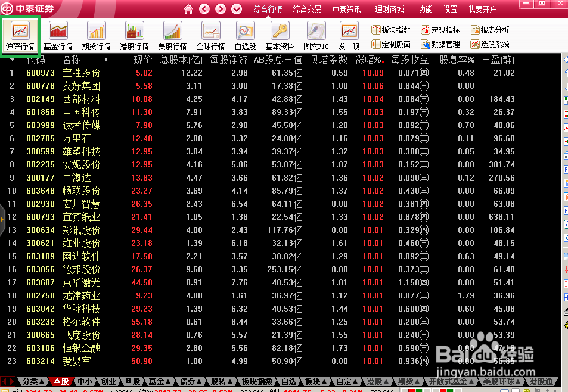Expand the 期货 bottom tab menu
This screenshot has width=568, height=392.
coord(409,381)
